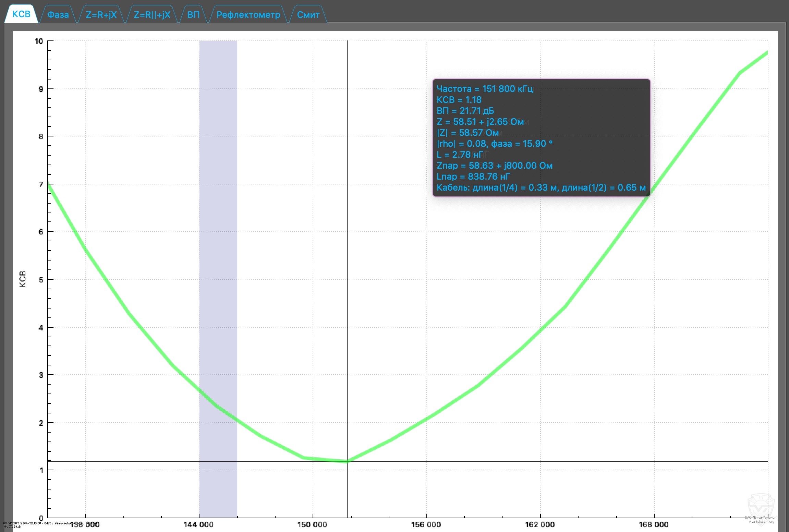Image resolution: width=789 pixels, height=532 pixels.
Task: Click the vertical КСВ axis title
Action: click(23, 279)
